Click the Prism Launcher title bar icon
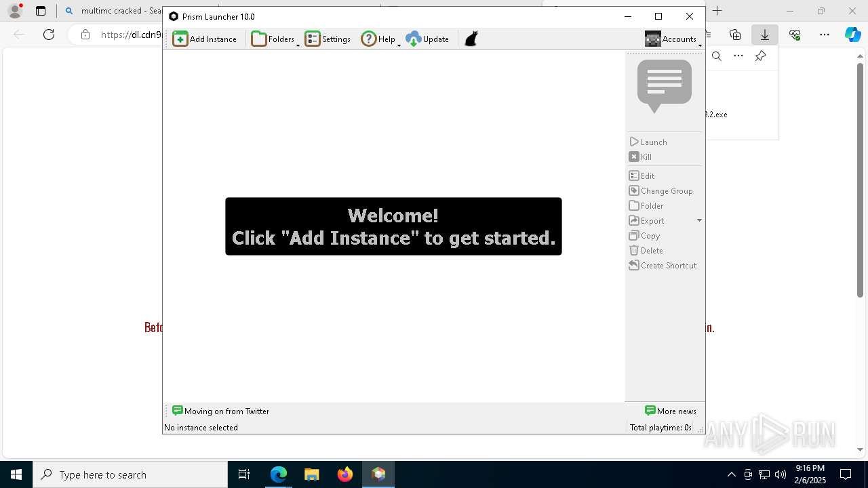The height and width of the screenshot is (488, 868). click(174, 16)
